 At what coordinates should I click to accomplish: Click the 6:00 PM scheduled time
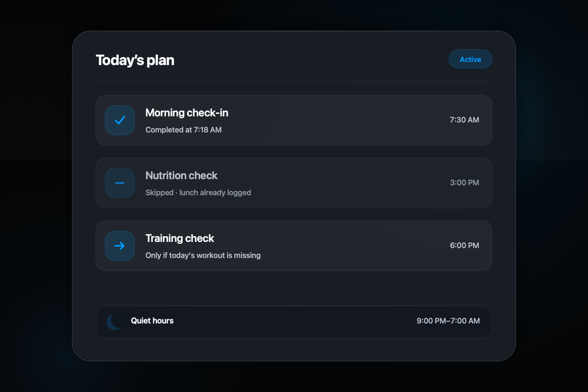point(464,245)
